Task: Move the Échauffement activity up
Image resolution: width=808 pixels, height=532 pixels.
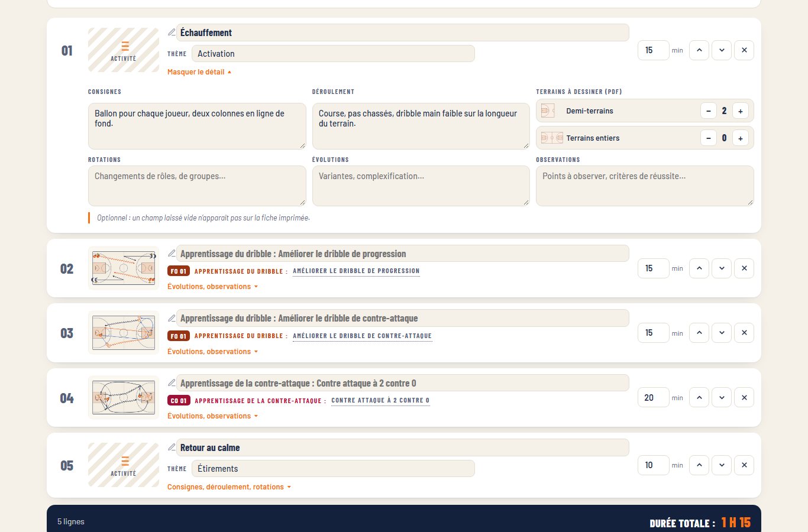Action: pos(699,50)
